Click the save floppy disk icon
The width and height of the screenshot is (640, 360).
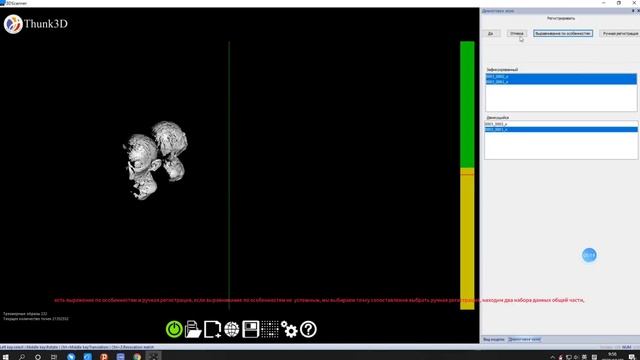[x=251, y=329]
